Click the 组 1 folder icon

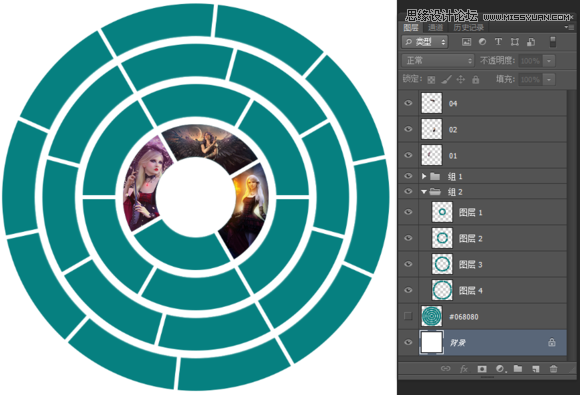pos(435,176)
